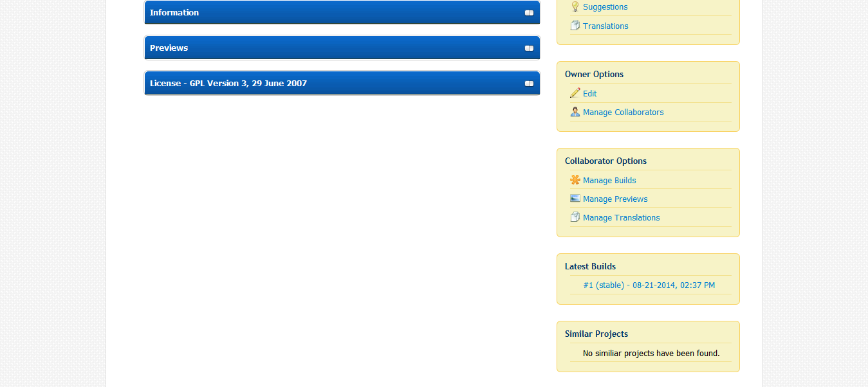Screen dimensions: 868x387
Task: Click the Previews panel header title
Action: [x=169, y=48]
